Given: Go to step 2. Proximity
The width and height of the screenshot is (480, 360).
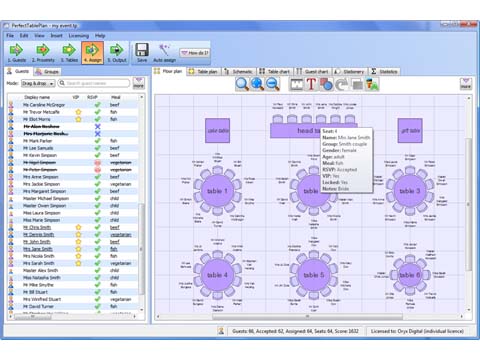Looking at the screenshot, I should [43, 53].
